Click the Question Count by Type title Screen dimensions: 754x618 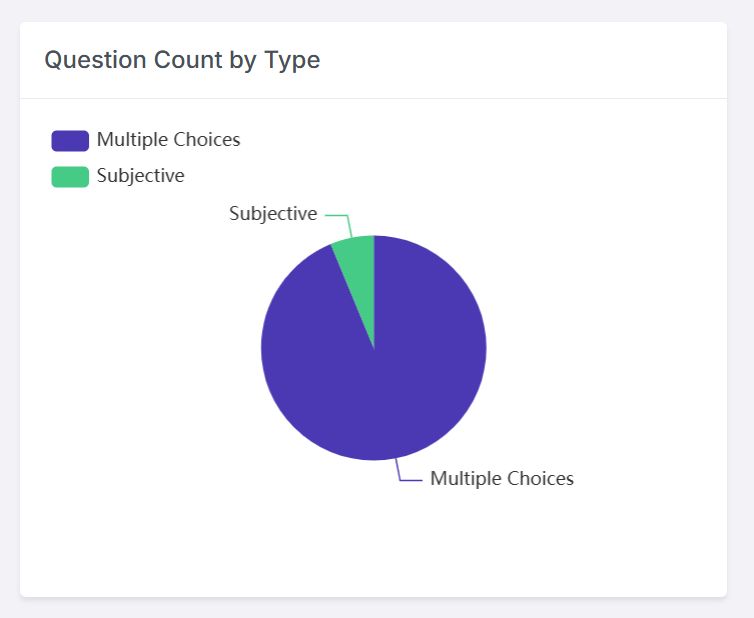pos(182,60)
